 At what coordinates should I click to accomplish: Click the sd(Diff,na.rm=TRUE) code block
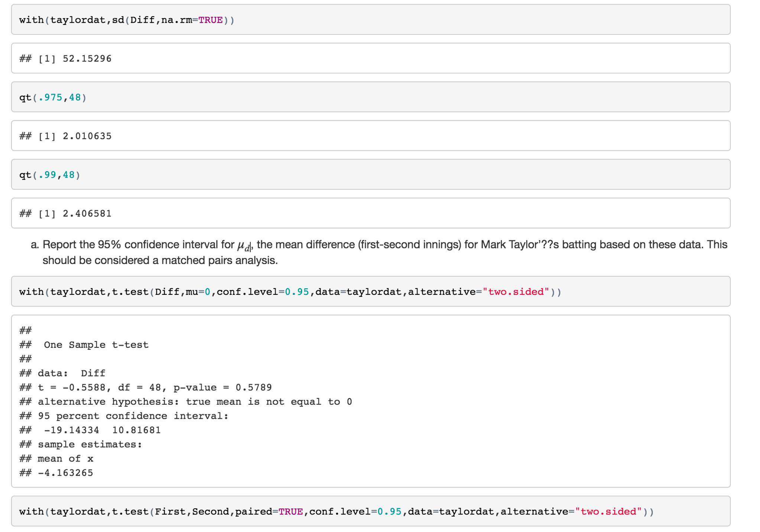pos(126,20)
